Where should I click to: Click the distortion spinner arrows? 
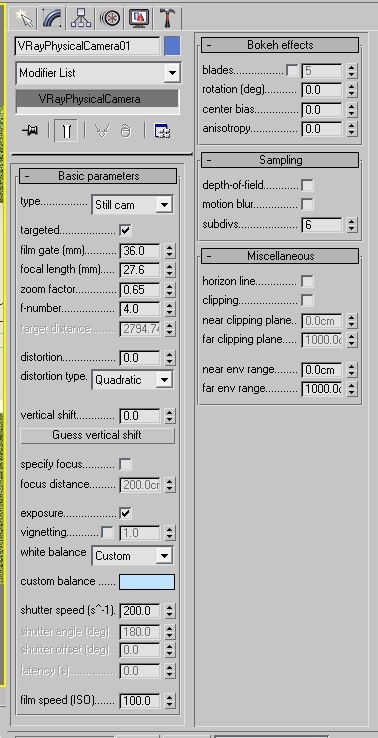[170, 358]
